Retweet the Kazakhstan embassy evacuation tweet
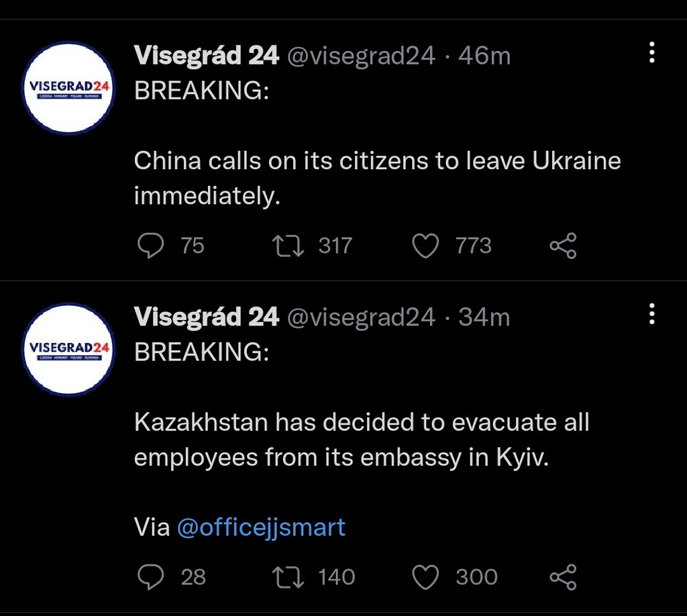687x616 pixels. tap(288, 576)
